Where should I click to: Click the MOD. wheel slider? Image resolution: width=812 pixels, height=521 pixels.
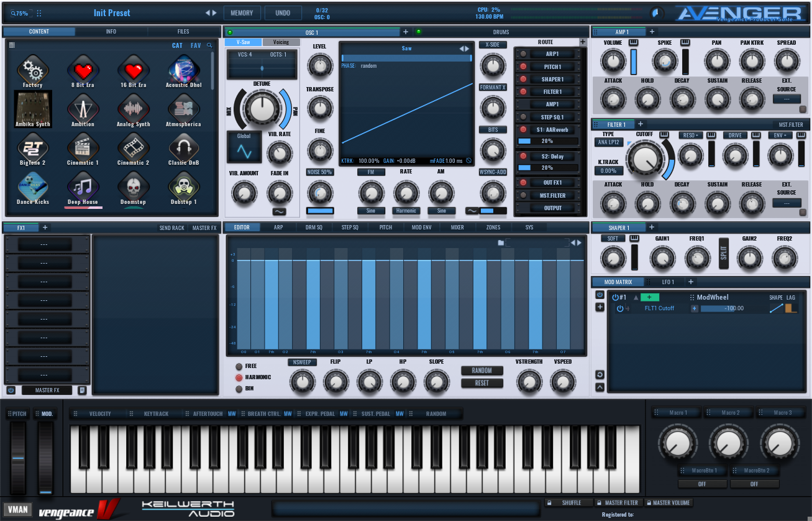[47, 458]
